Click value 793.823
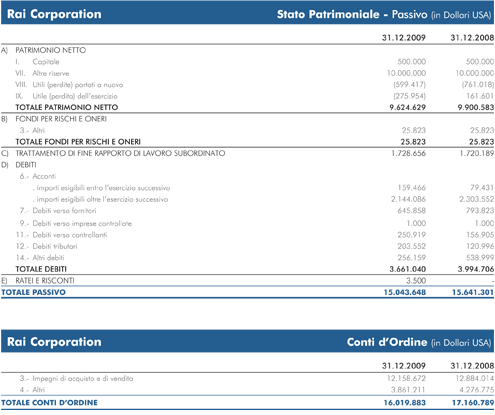495x415 pixels. (x=480, y=211)
